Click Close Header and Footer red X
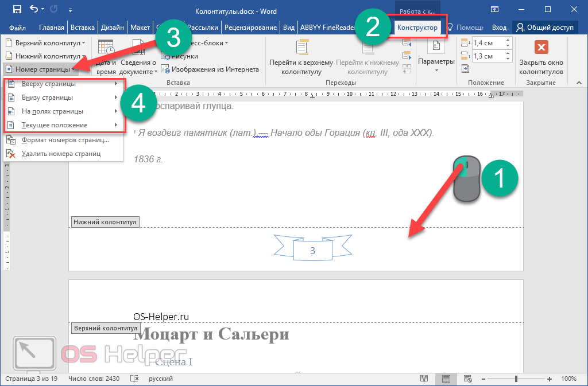The width and height of the screenshot is (588, 386). [x=540, y=48]
